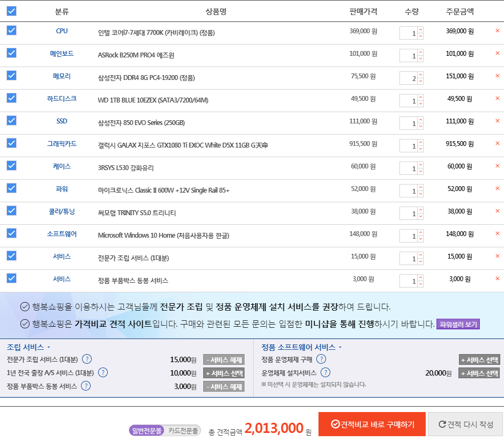Select product 삼성전자 850 EVO Series (250GB)

point(142,122)
